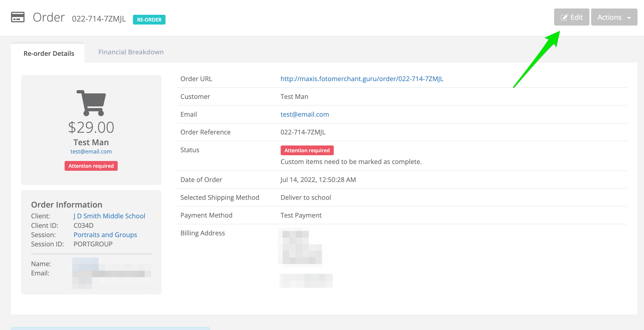644x330 pixels.
Task: Select the date Jul 14, 2022, 12:50:28 AM
Action: tap(318, 180)
